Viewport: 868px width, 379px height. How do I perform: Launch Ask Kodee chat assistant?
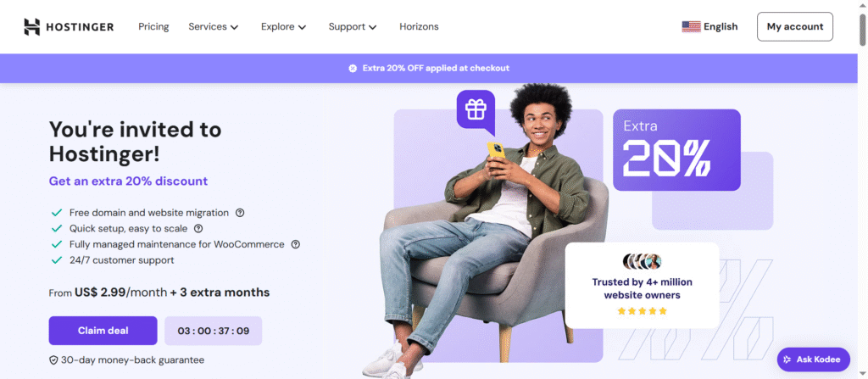pos(813,359)
